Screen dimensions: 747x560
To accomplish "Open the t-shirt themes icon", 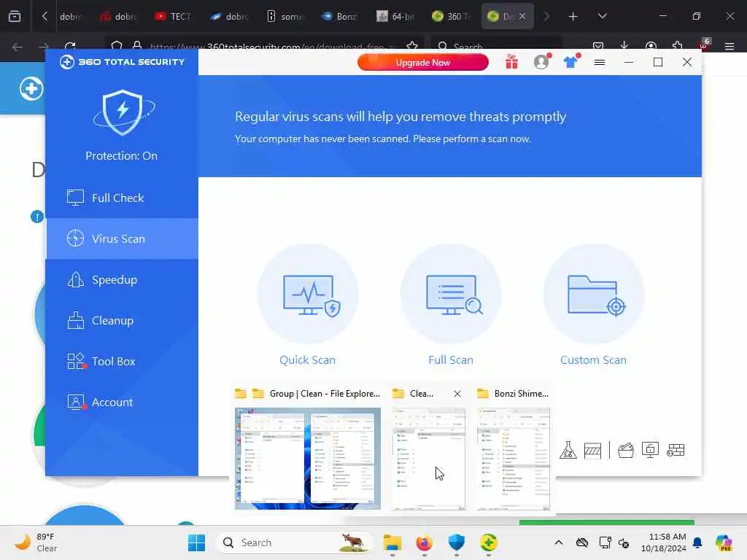I will click(570, 62).
